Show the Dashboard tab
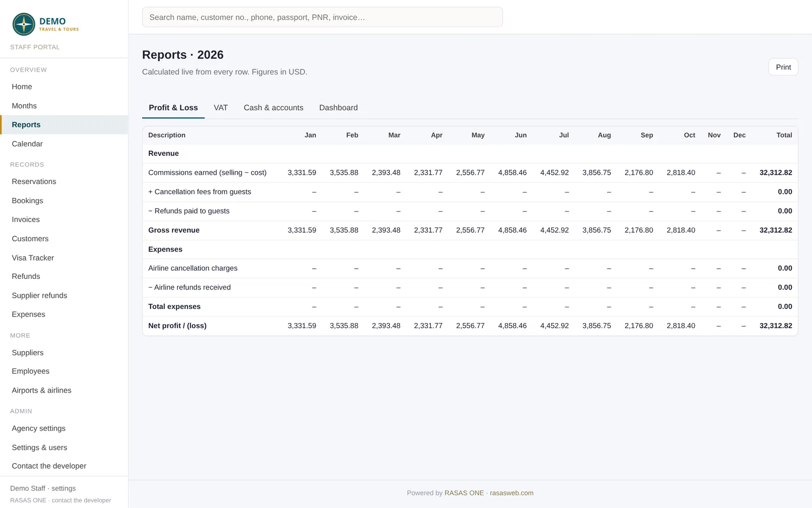The image size is (812, 508). tap(339, 108)
